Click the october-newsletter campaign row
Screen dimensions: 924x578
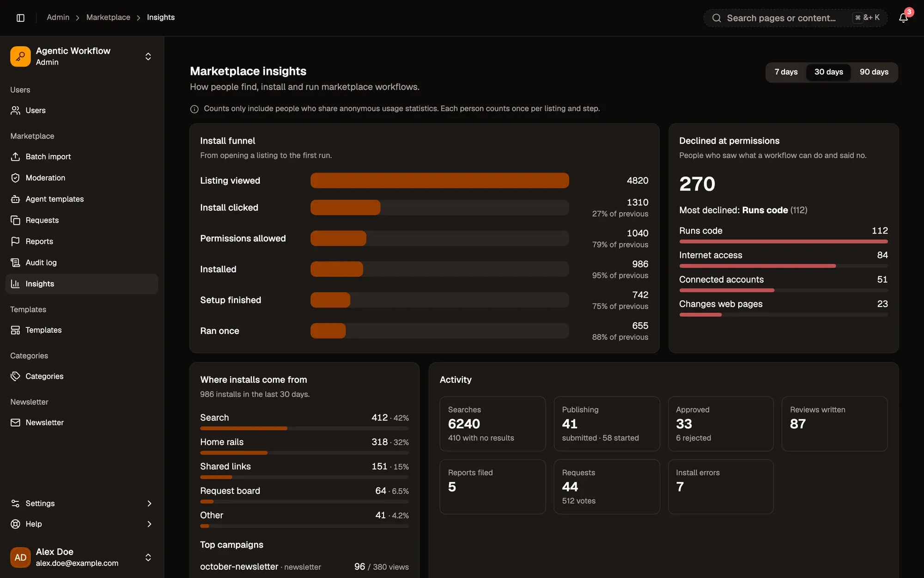304,567
